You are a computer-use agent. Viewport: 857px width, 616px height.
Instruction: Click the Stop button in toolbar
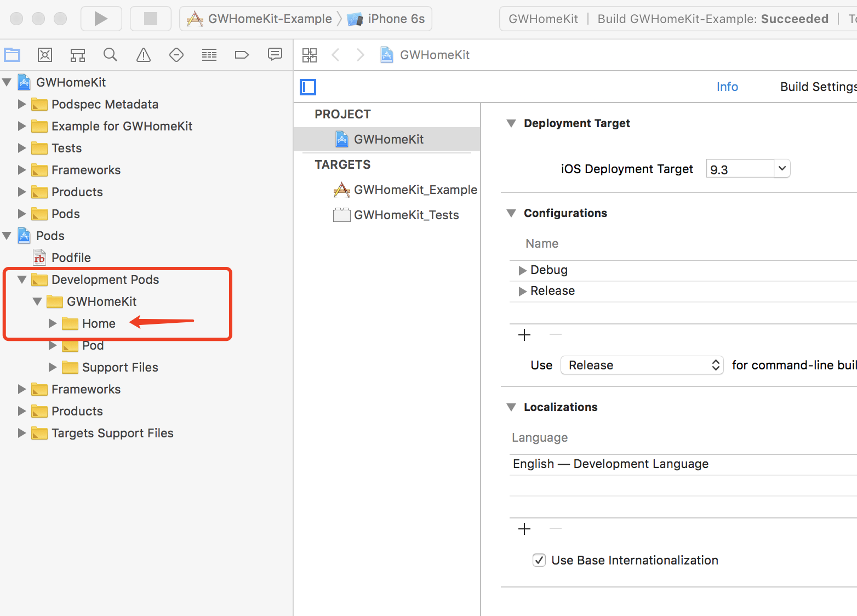pos(150,19)
